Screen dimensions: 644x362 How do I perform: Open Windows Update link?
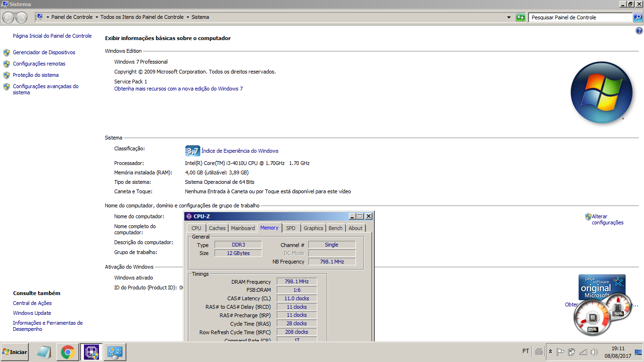pos(32,313)
